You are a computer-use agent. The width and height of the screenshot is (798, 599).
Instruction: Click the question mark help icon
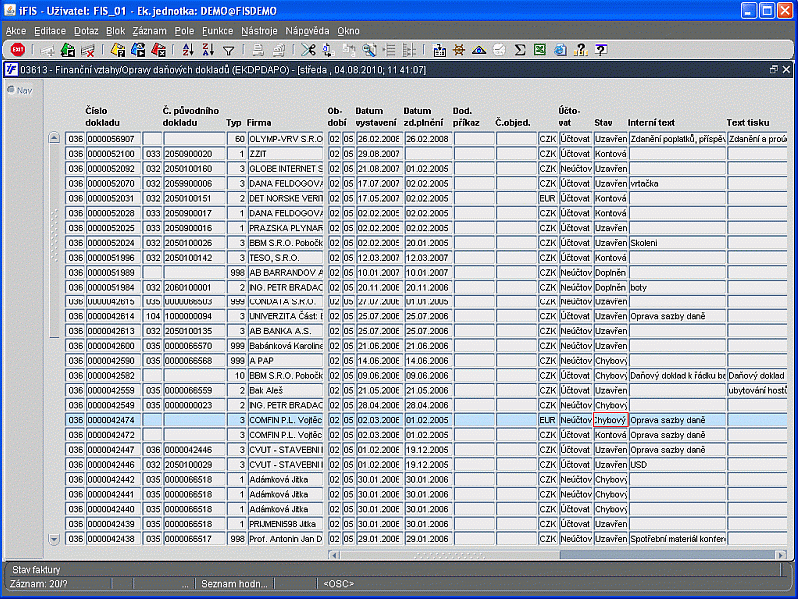600,50
